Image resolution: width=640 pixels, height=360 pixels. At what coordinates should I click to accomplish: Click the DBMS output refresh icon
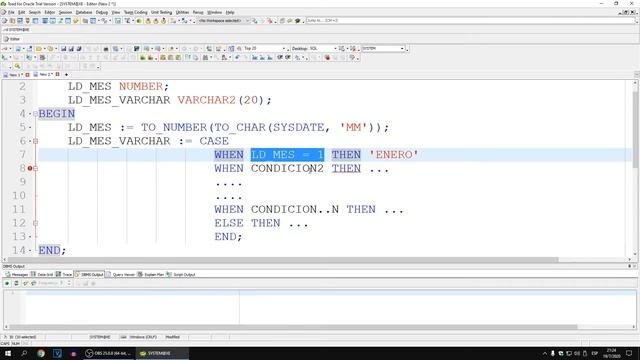click(16, 283)
